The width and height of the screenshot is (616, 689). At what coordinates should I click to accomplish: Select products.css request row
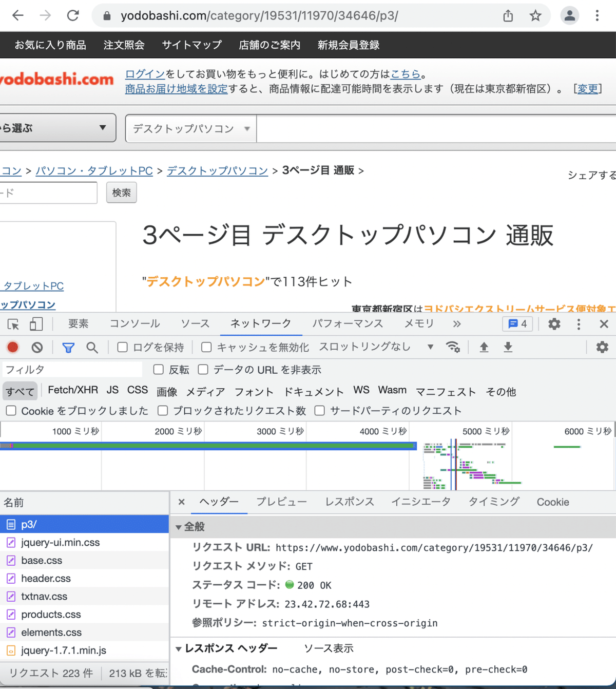pyautogui.click(x=84, y=614)
